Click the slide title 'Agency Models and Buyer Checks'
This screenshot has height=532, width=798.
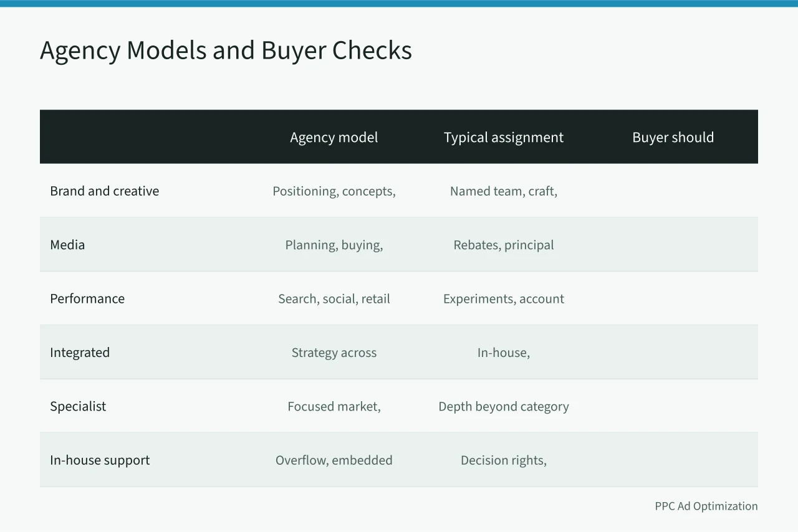point(226,50)
